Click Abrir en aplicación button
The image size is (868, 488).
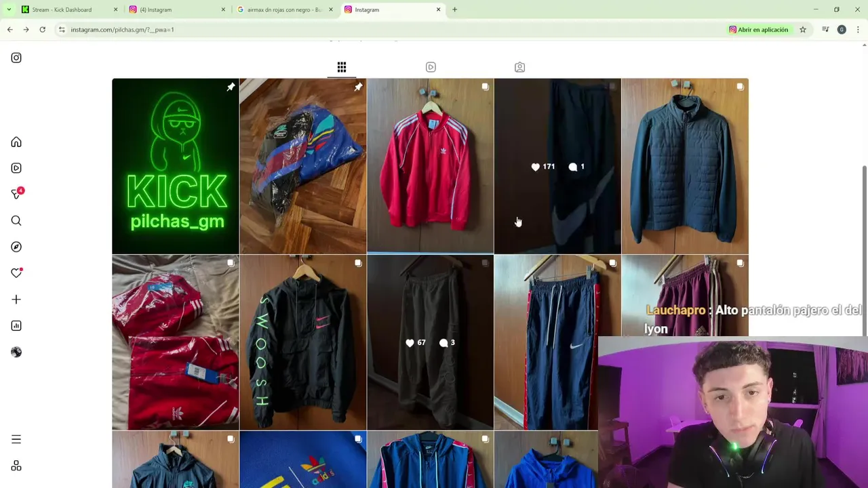(758, 30)
